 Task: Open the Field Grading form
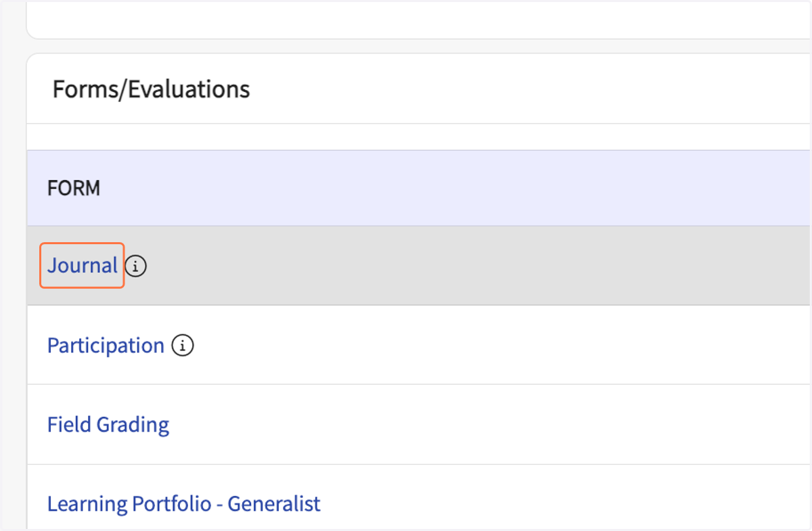click(x=108, y=425)
